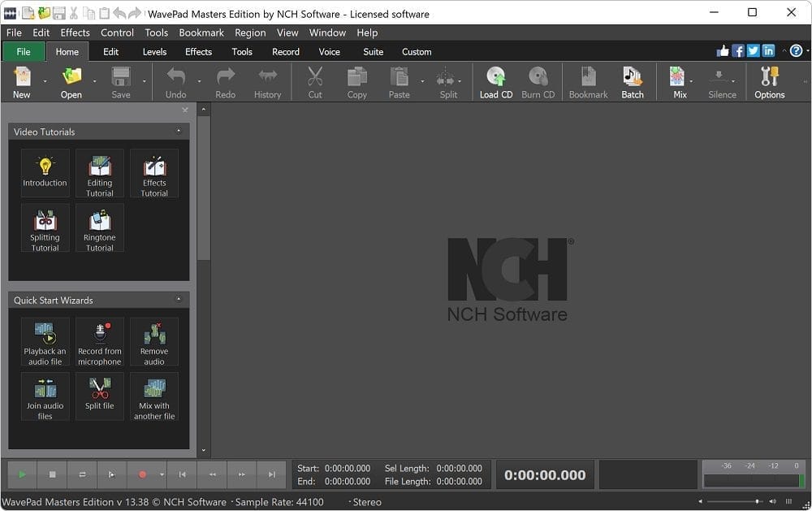Open the Options tools icon

tap(769, 82)
